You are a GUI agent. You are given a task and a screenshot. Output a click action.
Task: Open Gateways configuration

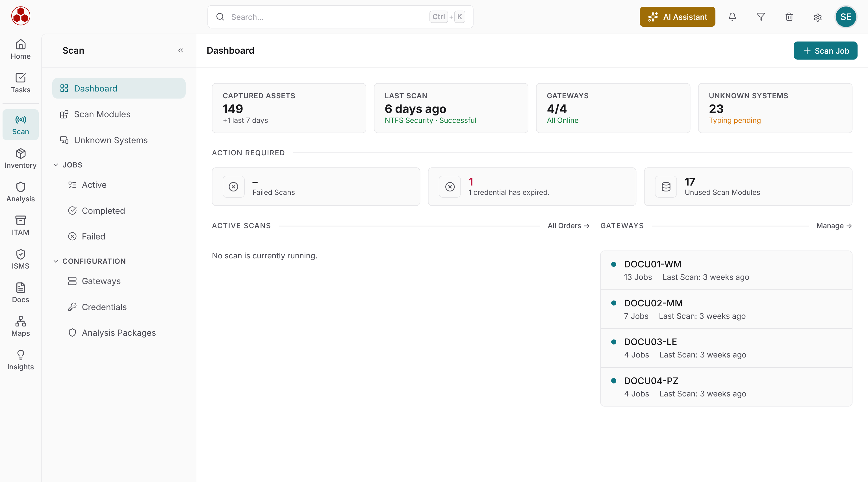(x=123, y=281)
